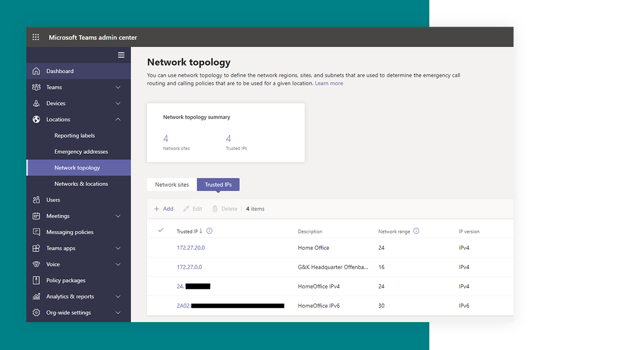Expand the Devices menu chevron

point(118,103)
